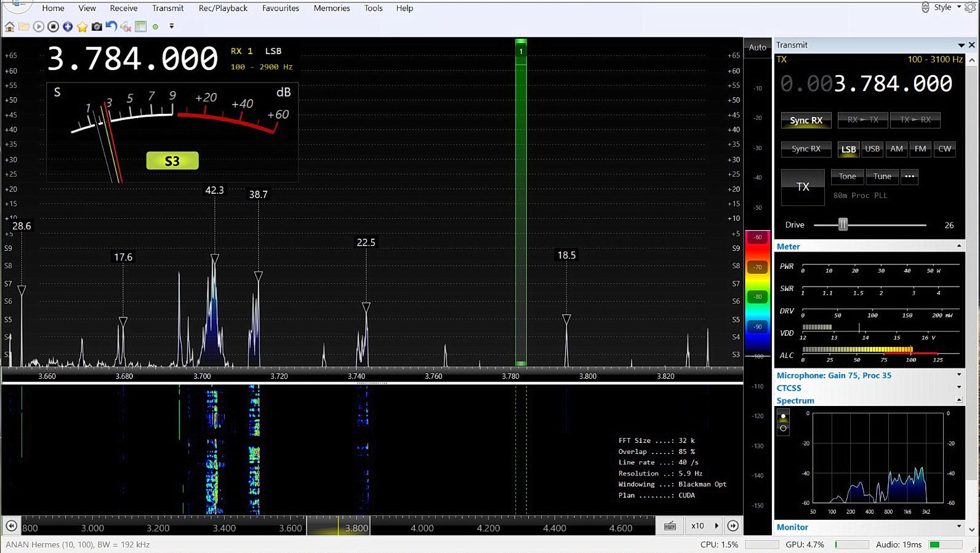The width and height of the screenshot is (980, 553).
Task: Open the folder icon in quick toolbar
Action: coord(24,26)
